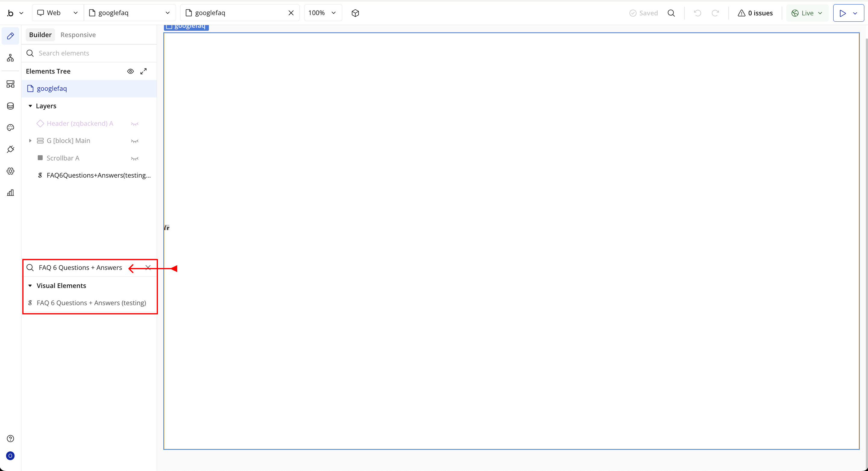Viewport: 868px width, 471px height.
Task: Open the Plugins plug icon
Action: 11,149
